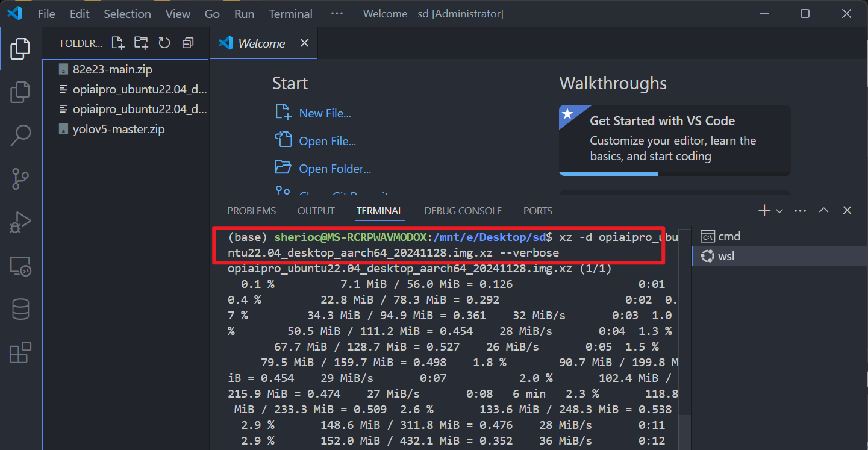Open the Run menu
The width and height of the screenshot is (868, 450).
click(x=244, y=13)
